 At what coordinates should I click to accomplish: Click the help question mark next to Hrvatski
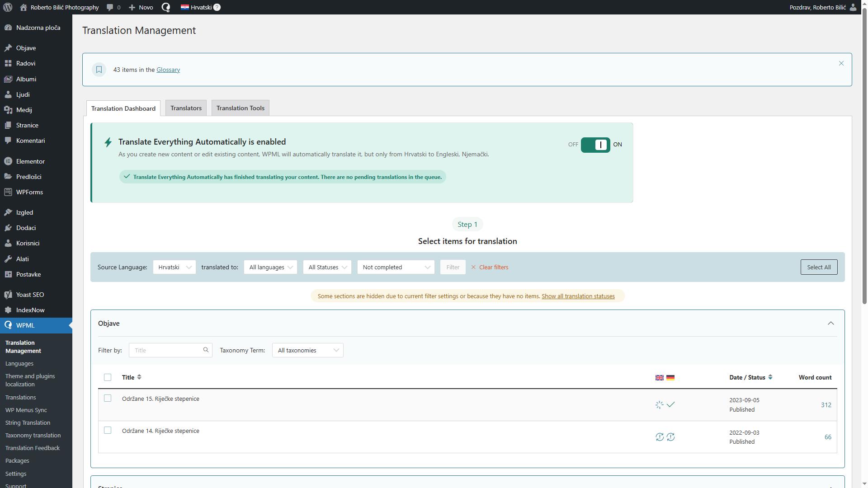(217, 7)
